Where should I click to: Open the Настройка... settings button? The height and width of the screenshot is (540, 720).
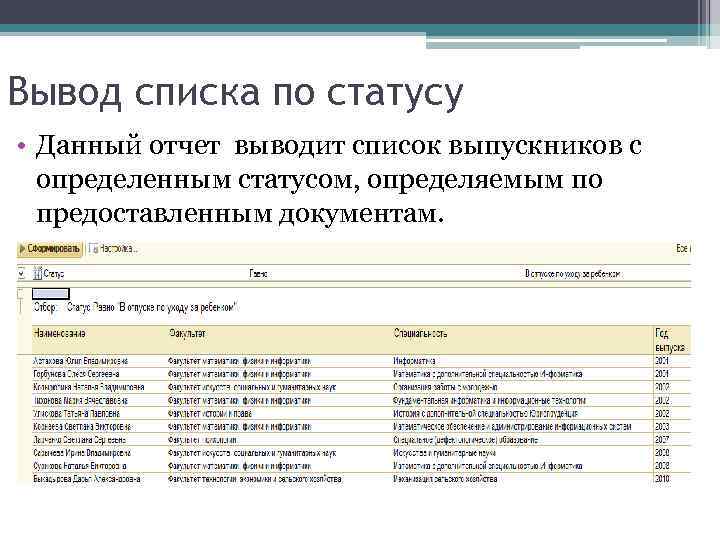point(113,249)
